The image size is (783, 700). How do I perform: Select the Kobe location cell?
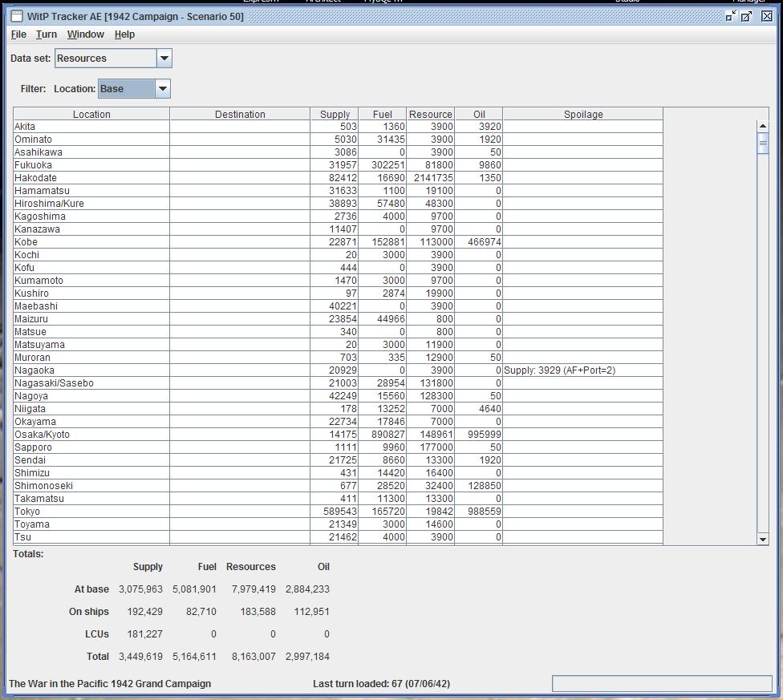91,242
